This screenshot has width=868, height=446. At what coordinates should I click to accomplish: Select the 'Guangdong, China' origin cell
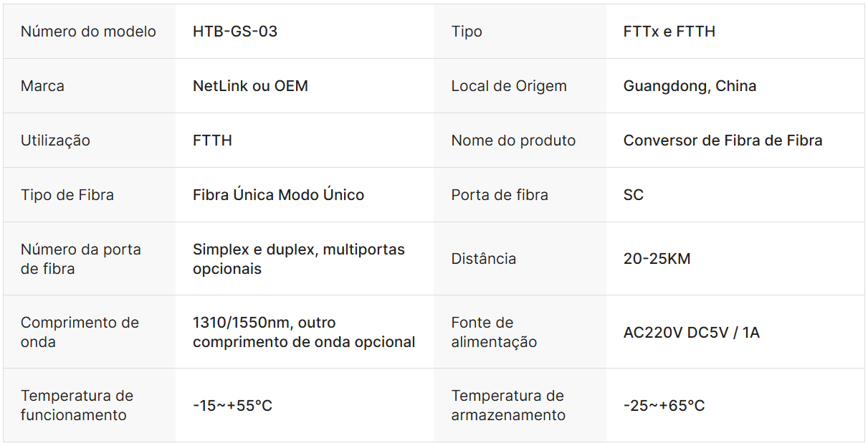click(x=690, y=86)
